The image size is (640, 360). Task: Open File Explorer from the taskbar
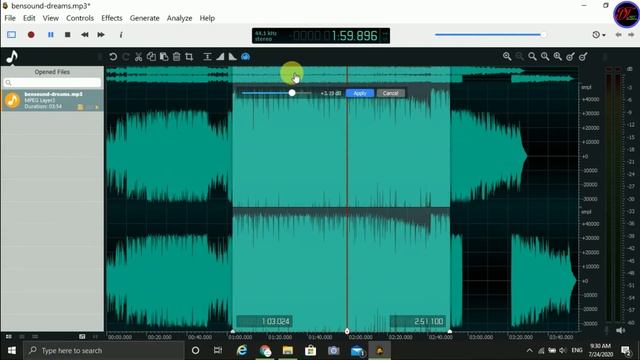(x=288, y=351)
